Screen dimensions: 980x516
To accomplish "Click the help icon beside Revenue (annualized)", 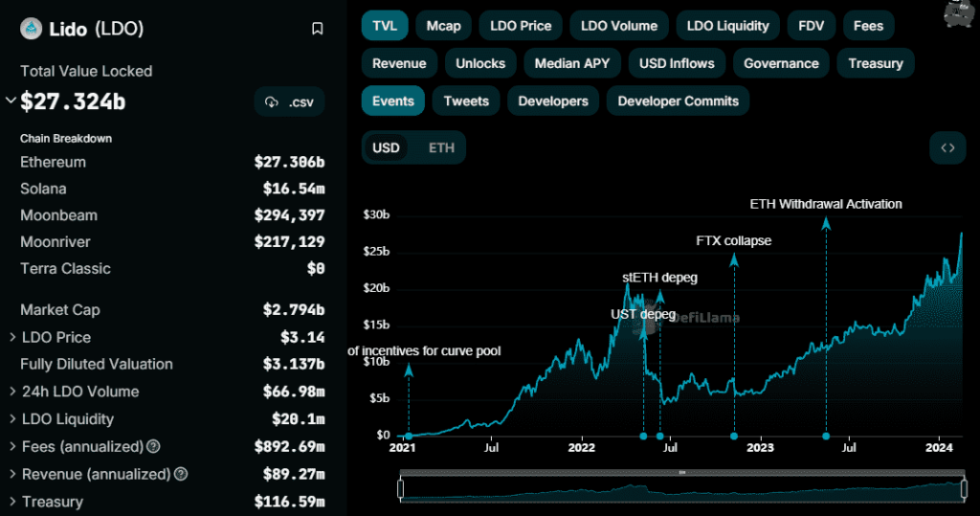I will [x=182, y=474].
